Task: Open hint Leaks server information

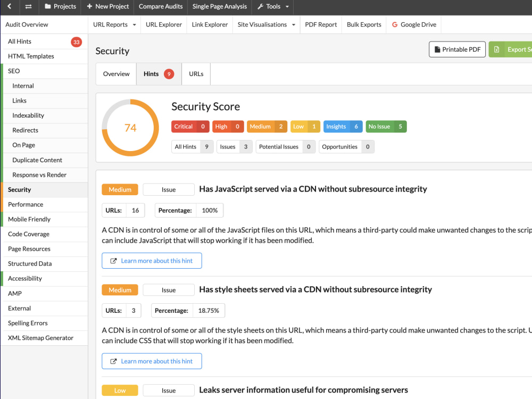Action: coord(303,390)
